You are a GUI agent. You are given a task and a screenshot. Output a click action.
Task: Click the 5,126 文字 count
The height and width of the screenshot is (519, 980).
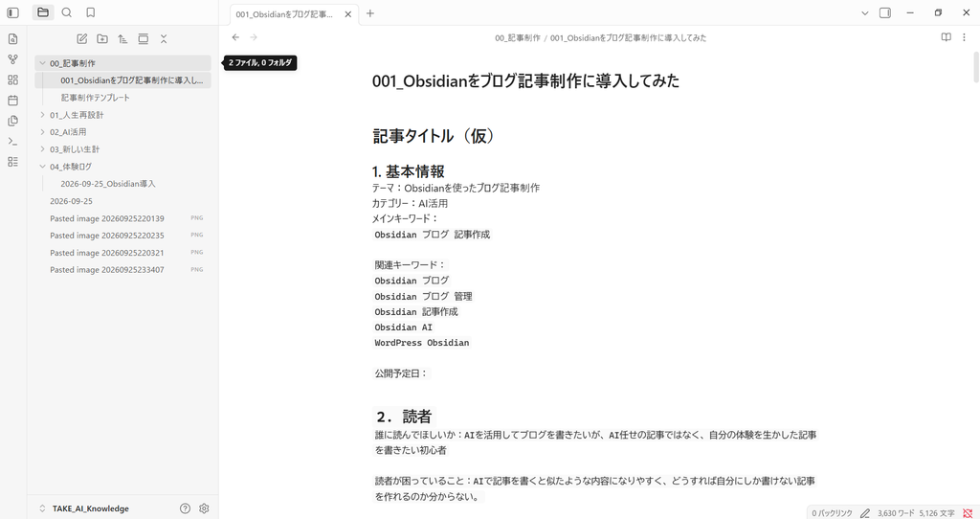point(936,513)
